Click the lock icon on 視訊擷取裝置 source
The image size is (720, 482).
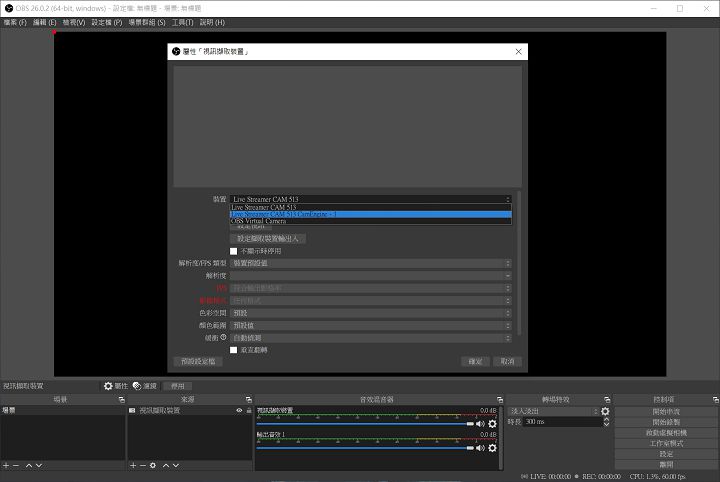coord(248,411)
